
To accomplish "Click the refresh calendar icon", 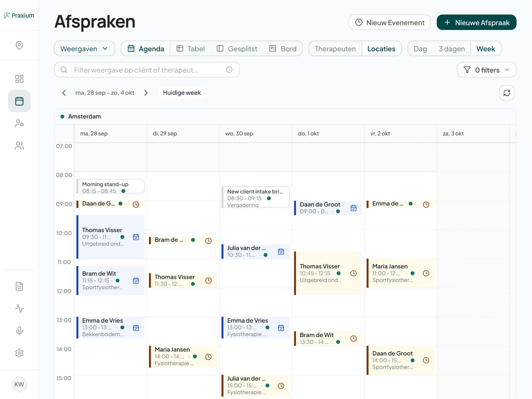I will click(x=507, y=93).
